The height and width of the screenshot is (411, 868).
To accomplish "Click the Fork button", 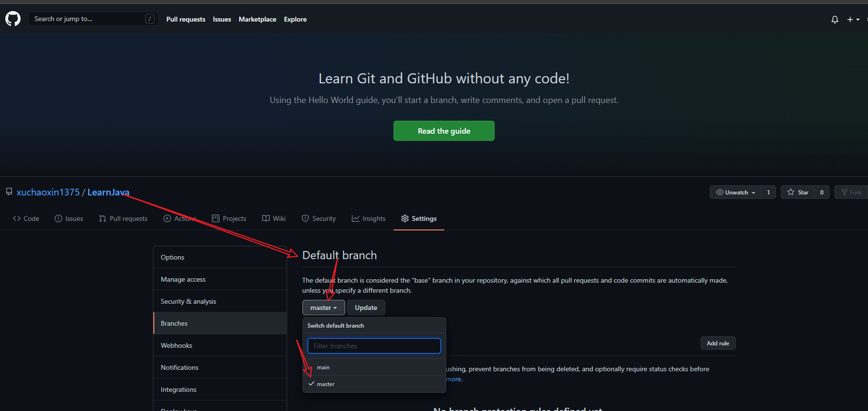I will (851, 192).
